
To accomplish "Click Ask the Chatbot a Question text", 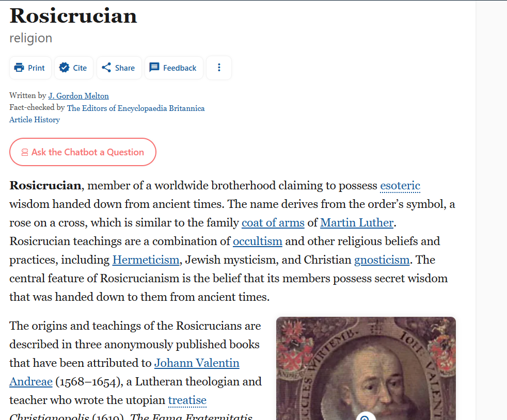I will (x=88, y=152).
